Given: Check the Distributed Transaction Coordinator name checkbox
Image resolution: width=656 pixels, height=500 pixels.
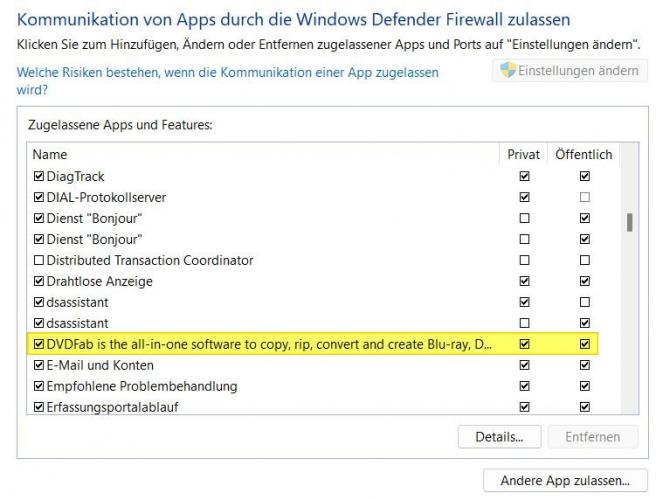Looking at the screenshot, I should [x=39, y=260].
